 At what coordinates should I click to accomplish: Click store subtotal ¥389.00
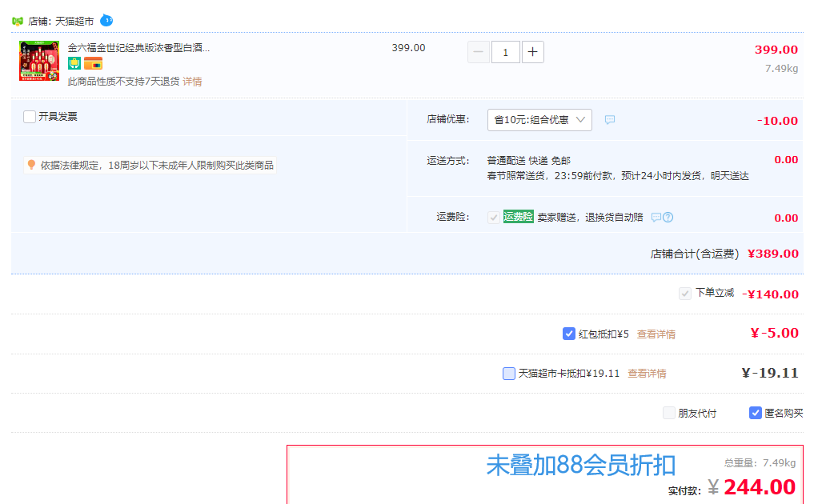(x=773, y=254)
